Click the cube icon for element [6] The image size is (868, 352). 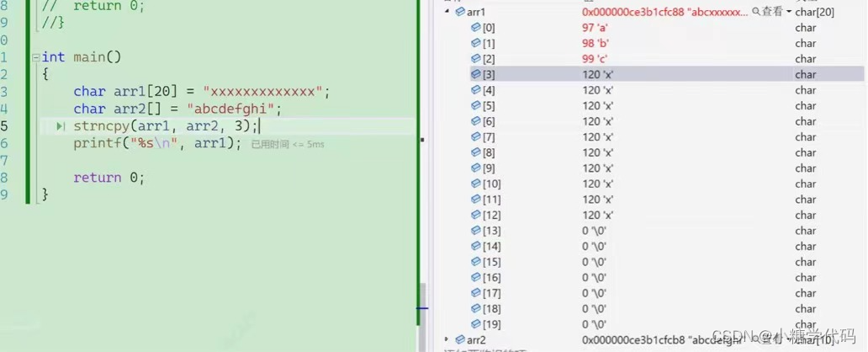click(475, 121)
